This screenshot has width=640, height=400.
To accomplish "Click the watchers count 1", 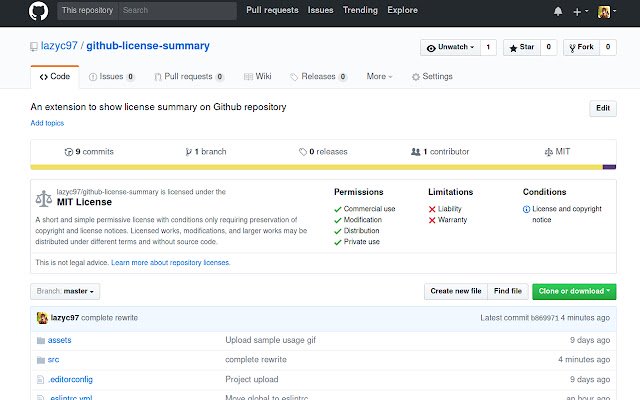I will coord(488,47).
